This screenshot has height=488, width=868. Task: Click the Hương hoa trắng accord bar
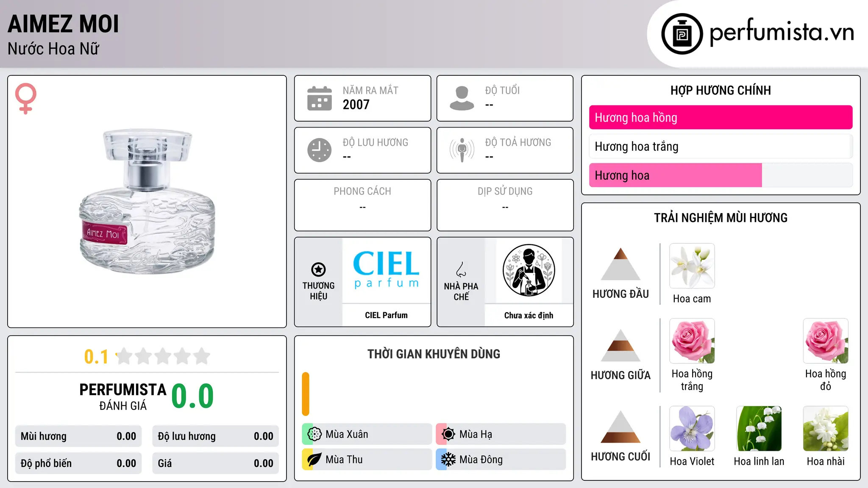(721, 146)
